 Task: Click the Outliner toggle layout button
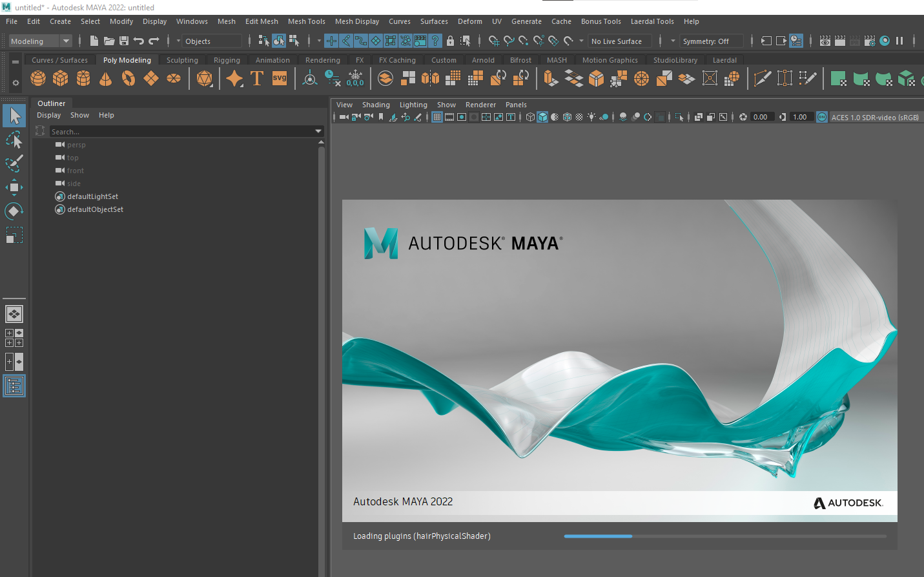tap(14, 386)
